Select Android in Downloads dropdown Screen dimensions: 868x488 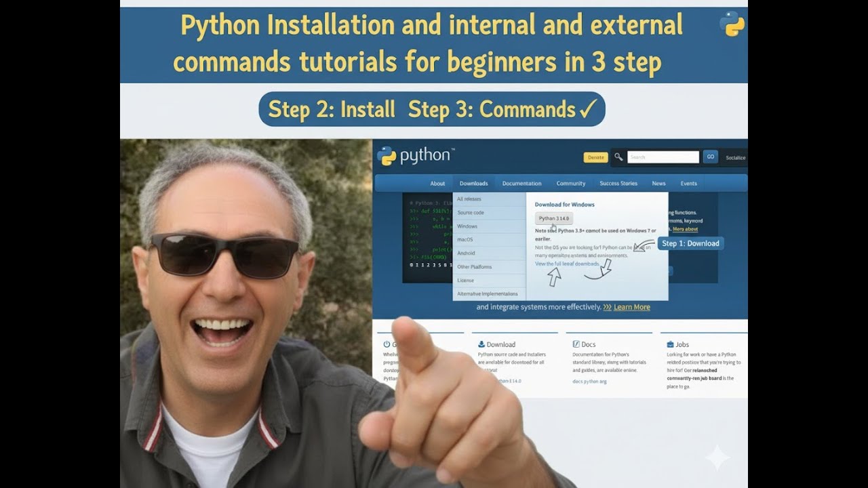coord(489,253)
